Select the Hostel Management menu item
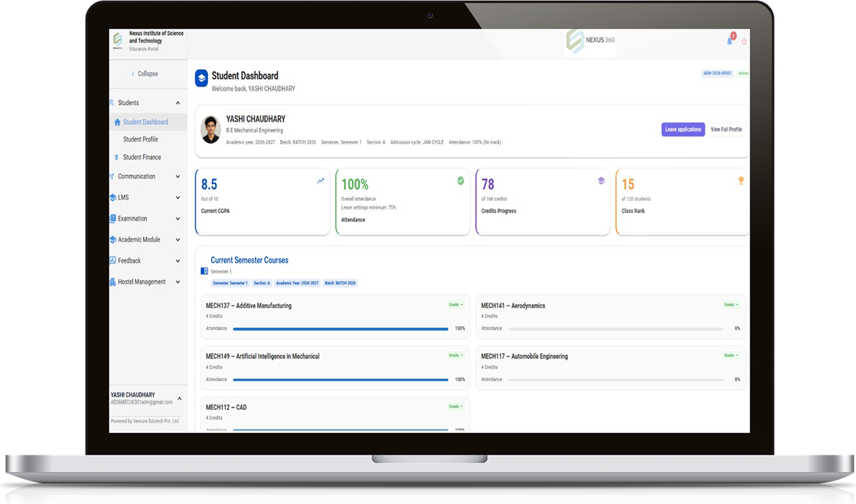Viewport: 856px width, 504px height. (x=142, y=282)
